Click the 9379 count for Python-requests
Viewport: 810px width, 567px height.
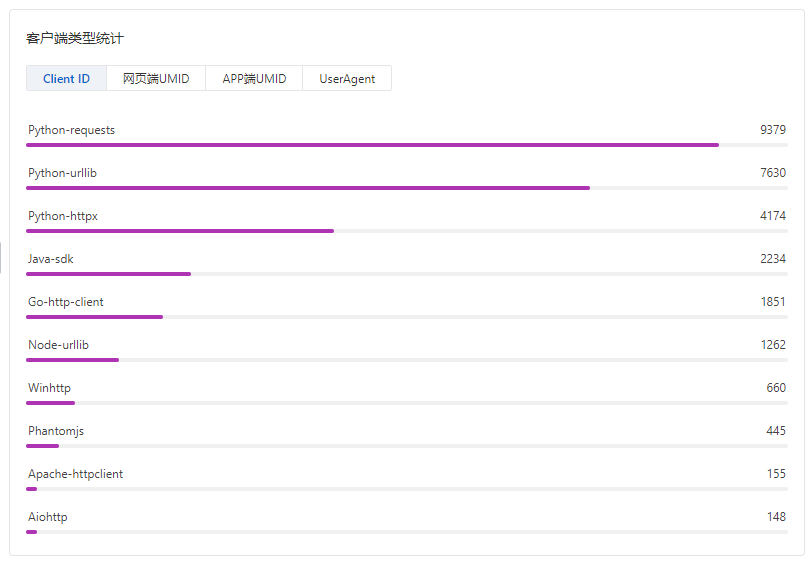point(772,130)
